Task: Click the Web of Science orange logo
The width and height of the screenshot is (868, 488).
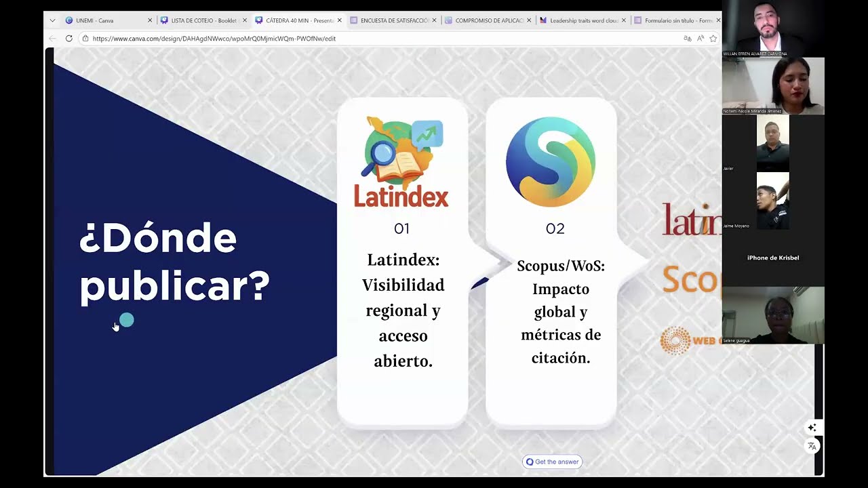Action: (690, 341)
